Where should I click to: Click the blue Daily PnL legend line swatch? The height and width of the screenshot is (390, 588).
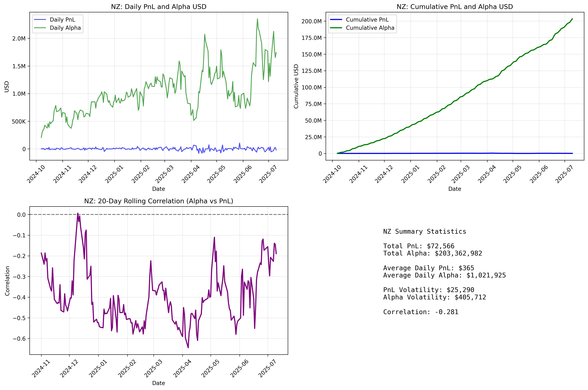tap(40, 20)
